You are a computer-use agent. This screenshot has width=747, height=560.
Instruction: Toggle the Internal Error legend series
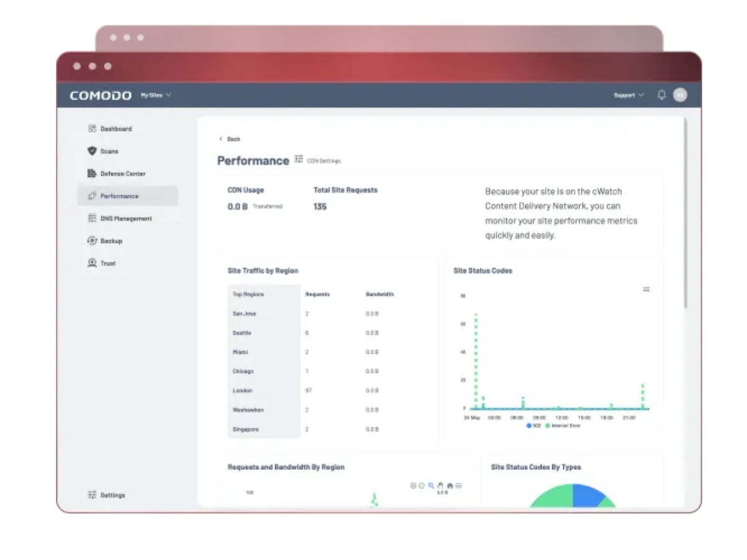pyautogui.click(x=563, y=426)
